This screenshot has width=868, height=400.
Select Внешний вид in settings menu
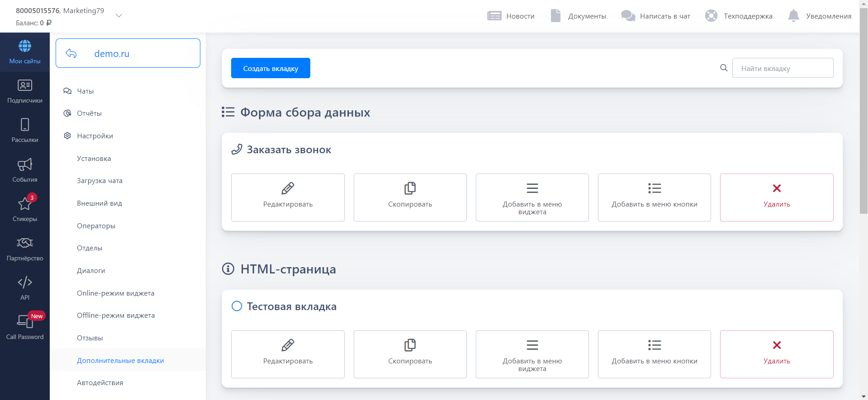pos(100,203)
